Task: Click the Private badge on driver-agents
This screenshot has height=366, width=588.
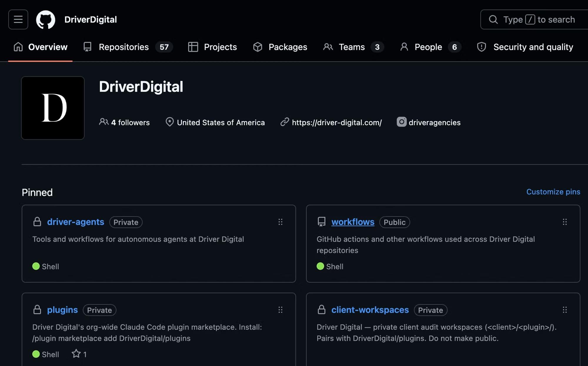Action: [x=126, y=222]
